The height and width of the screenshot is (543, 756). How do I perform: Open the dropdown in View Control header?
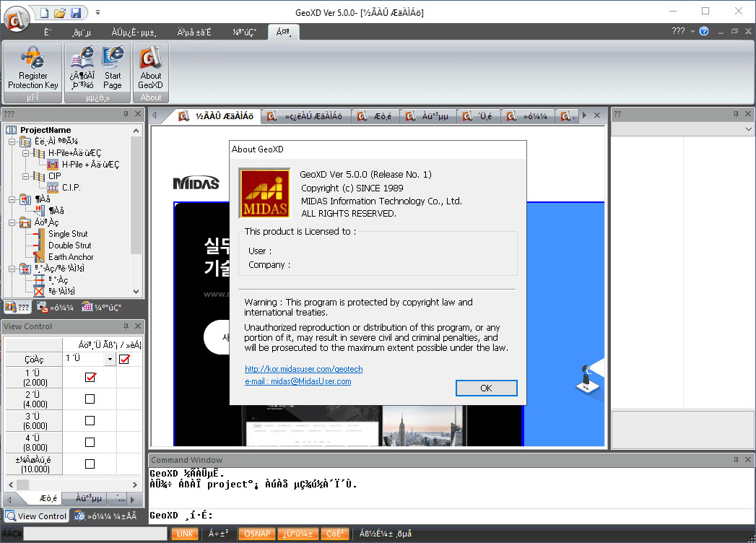(110, 359)
